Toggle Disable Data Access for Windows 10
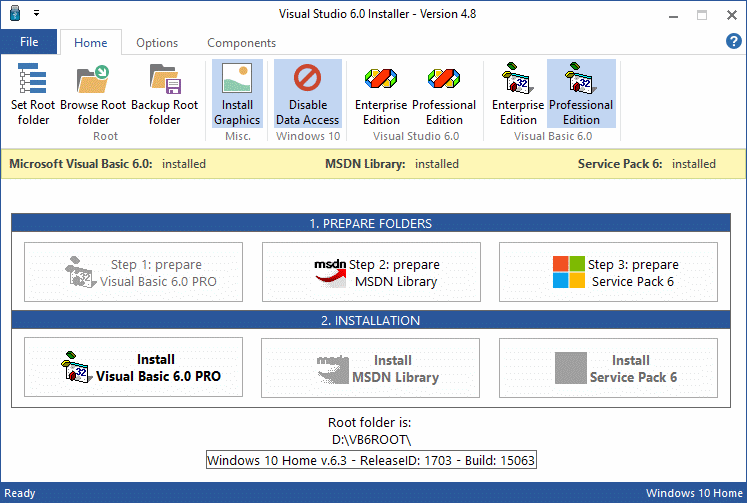The width and height of the screenshot is (747, 503). [x=308, y=94]
